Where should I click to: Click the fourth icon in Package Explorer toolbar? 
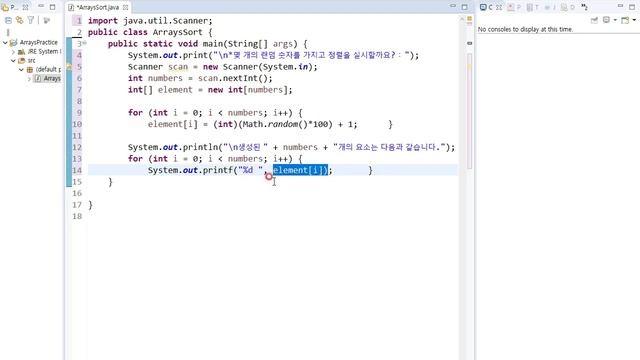(x=47, y=20)
